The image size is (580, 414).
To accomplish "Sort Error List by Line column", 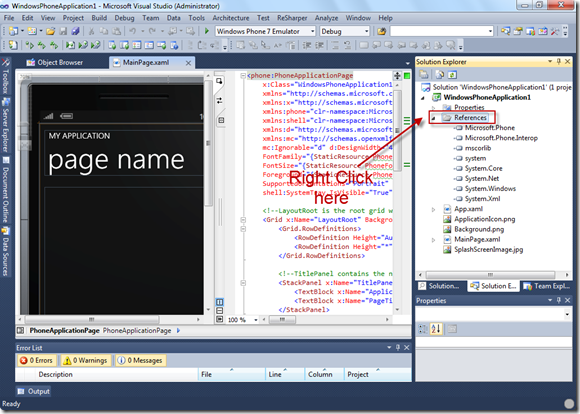I will pos(285,374).
